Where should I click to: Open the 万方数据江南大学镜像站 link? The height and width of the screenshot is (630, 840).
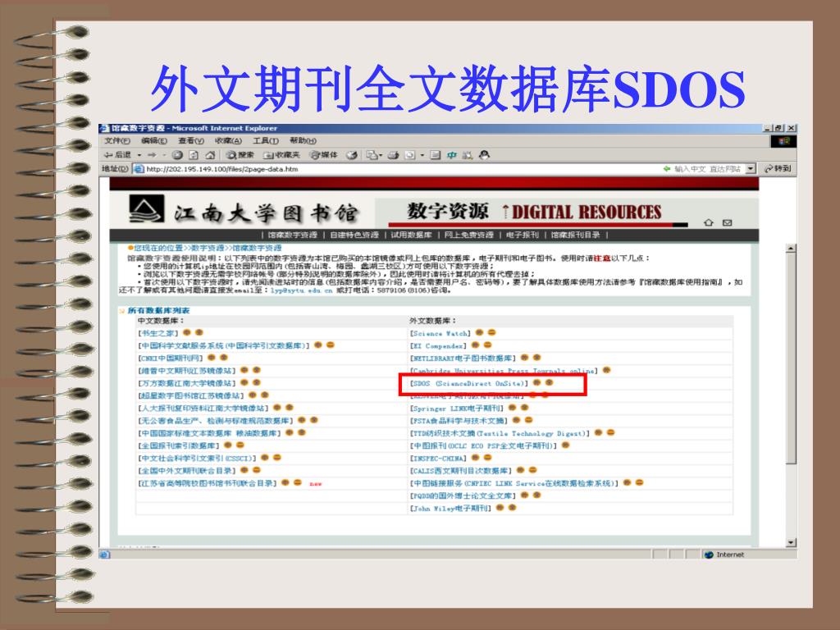pos(186,383)
